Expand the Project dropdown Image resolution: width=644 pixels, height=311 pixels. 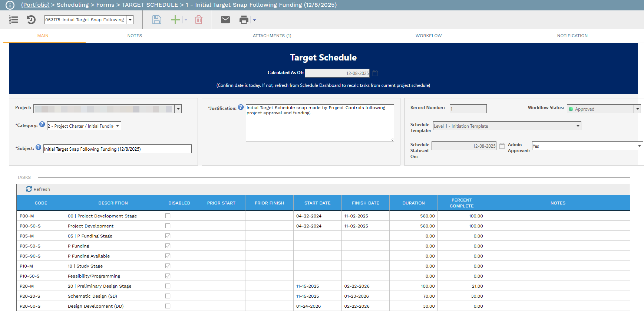178,109
